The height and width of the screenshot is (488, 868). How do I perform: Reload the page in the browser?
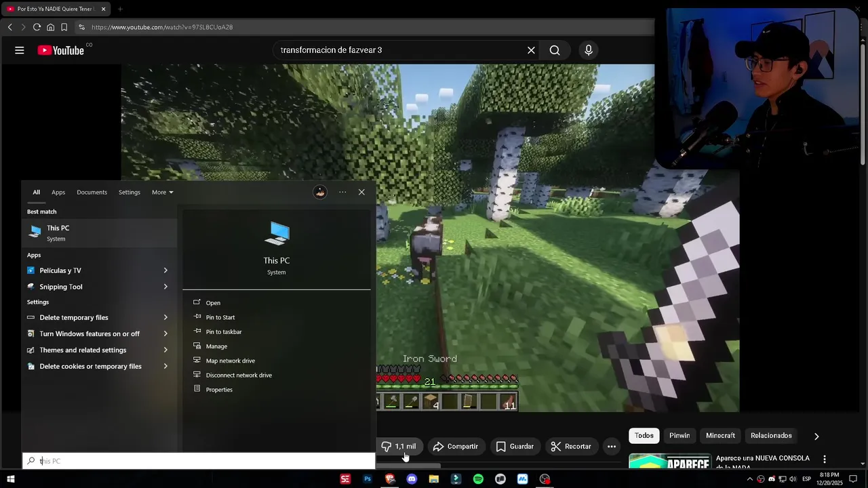tap(37, 27)
